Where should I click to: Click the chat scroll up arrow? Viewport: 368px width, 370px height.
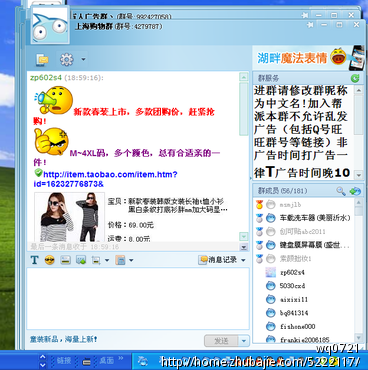point(244,77)
